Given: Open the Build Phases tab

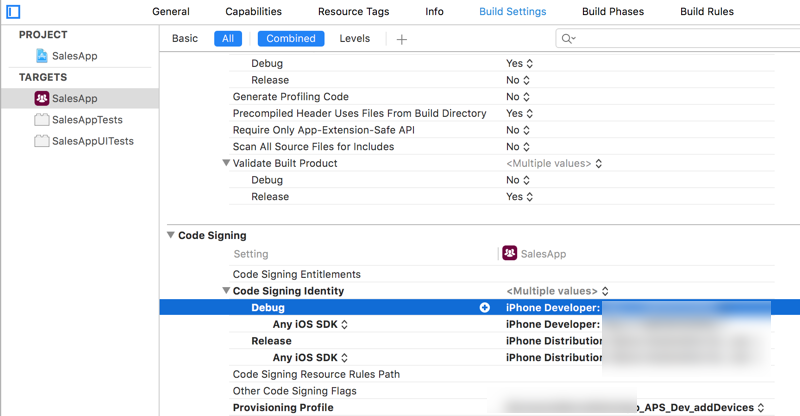Looking at the screenshot, I should pyautogui.click(x=613, y=12).
